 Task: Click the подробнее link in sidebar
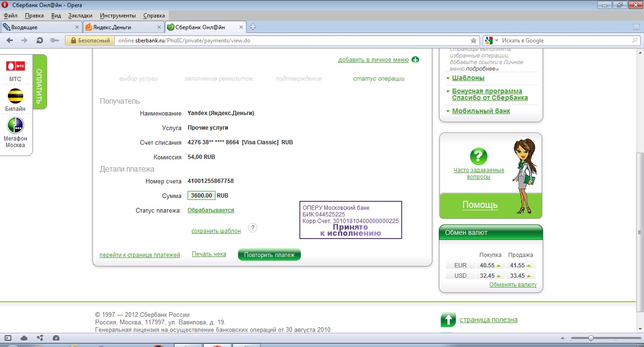coord(482,69)
